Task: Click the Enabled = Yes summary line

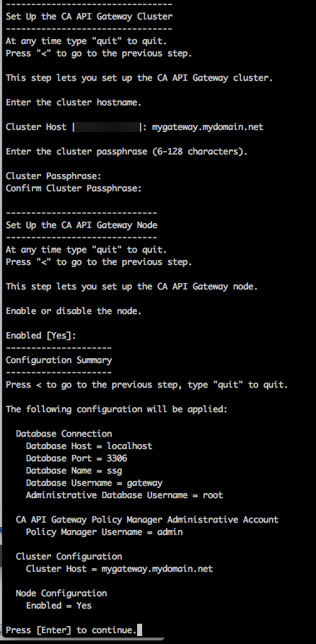Action: click(58, 606)
